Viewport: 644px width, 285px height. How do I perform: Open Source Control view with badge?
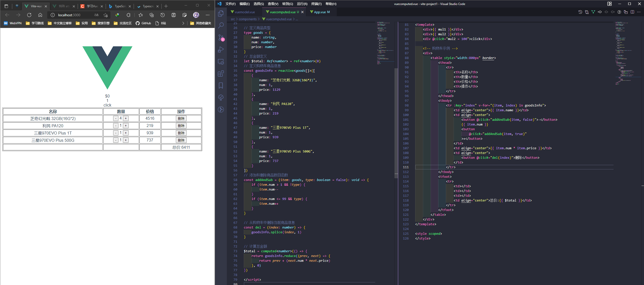[221, 37]
